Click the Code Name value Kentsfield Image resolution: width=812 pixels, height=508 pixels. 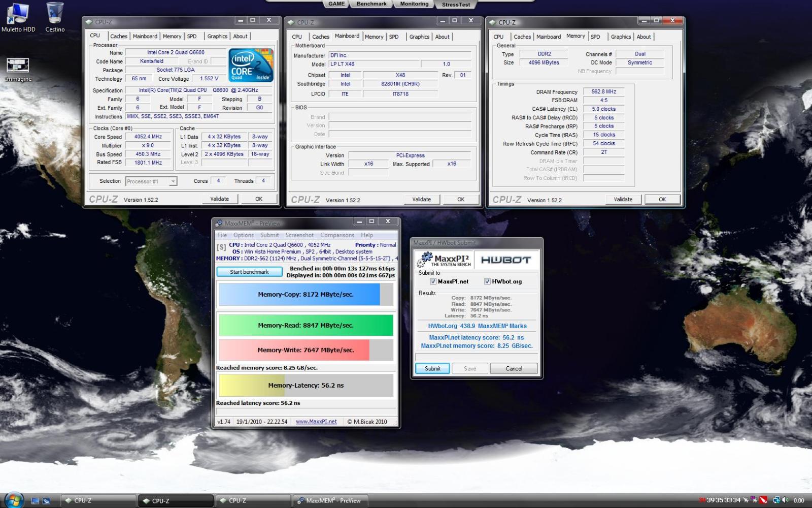(x=152, y=61)
